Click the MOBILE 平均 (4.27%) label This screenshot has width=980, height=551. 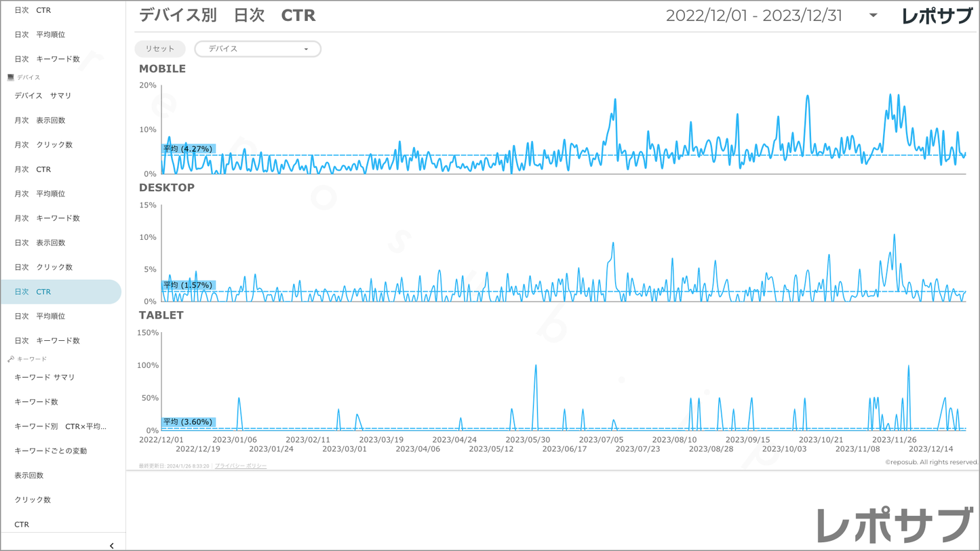[x=188, y=149]
